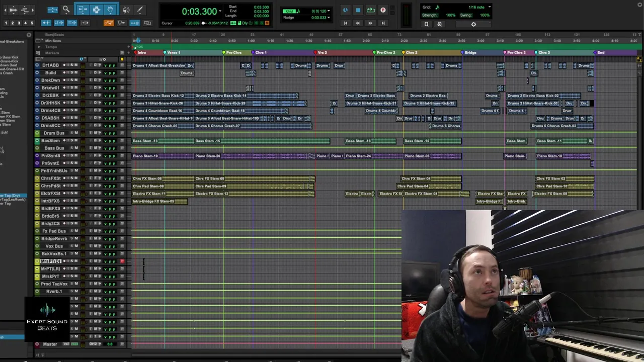This screenshot has height=362, width=644.
Task: Click the quantize-to-grid icon beside Q
Action: 439,24
